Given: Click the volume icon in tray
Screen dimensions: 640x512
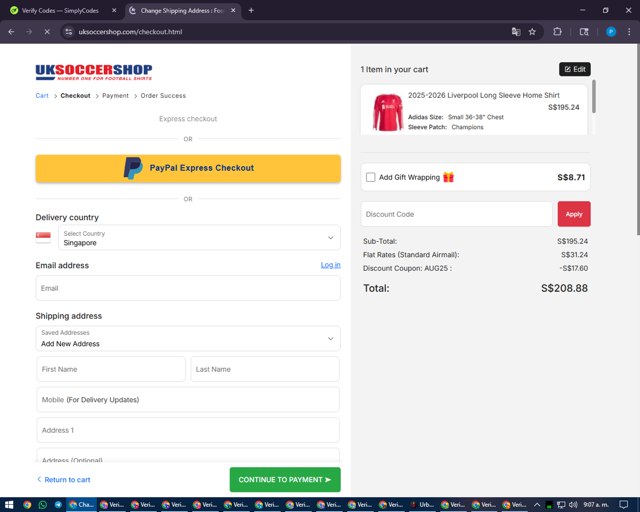Looking at the screenshot, I should point(573,505).
